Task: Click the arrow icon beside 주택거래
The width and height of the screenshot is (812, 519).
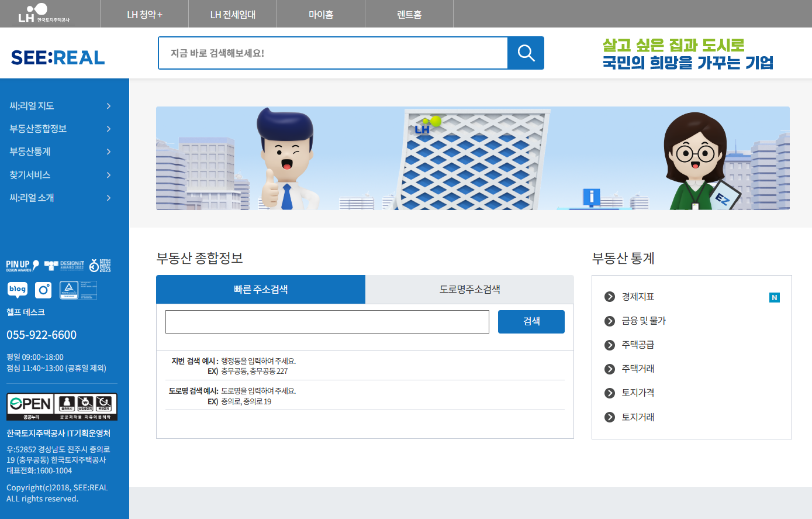Action: (x=610, y=369)
